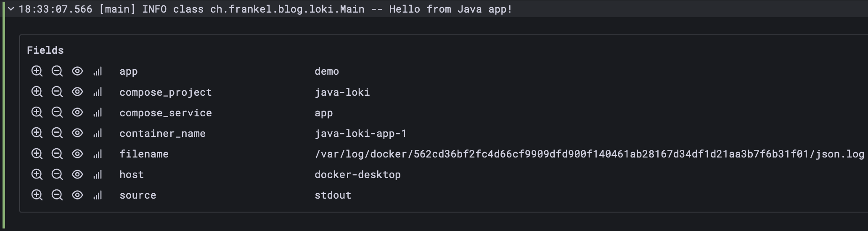The height and width of the screenshot is (231, 868).
Task: Click the stdout source value
Action: (x=333, y=195)
